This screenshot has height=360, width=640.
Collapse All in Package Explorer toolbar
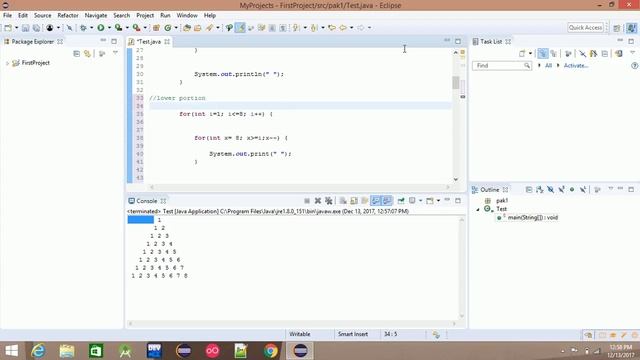click(76, 53)
